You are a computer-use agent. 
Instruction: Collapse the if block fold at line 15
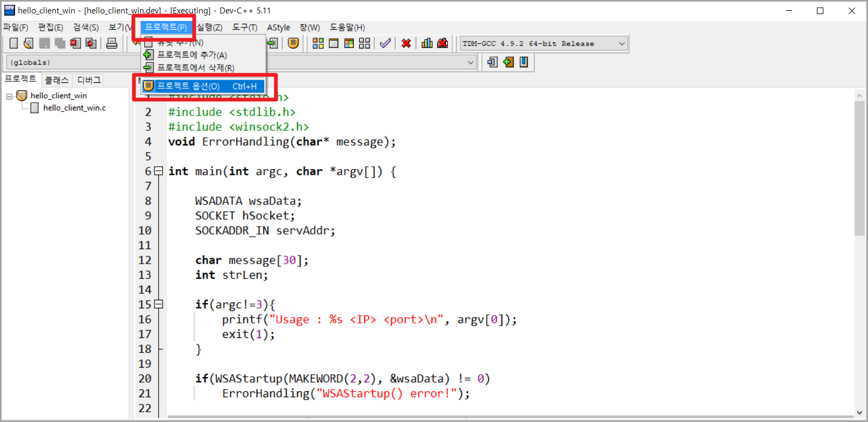pyautogui.click(x=159, y=304)
